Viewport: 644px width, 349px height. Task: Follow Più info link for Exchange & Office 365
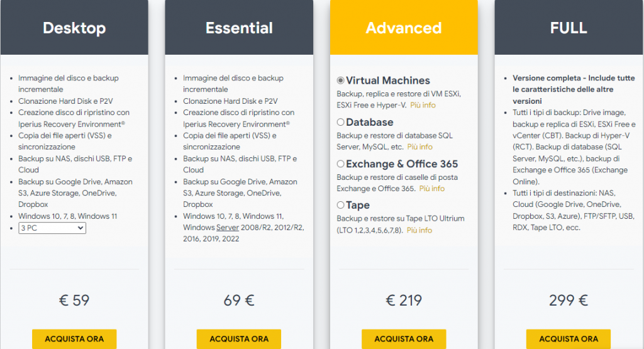(x=431, y=189)
